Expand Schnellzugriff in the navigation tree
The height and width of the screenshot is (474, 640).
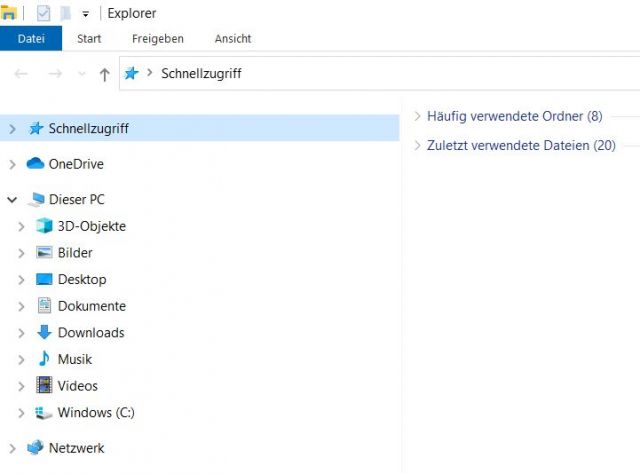click(x=12, y=129)
